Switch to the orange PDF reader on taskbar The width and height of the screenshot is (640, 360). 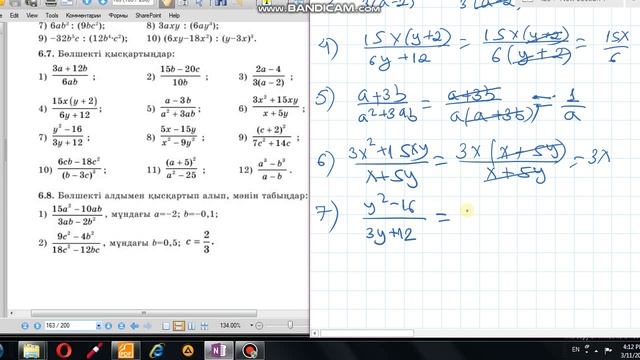[125, 351]
